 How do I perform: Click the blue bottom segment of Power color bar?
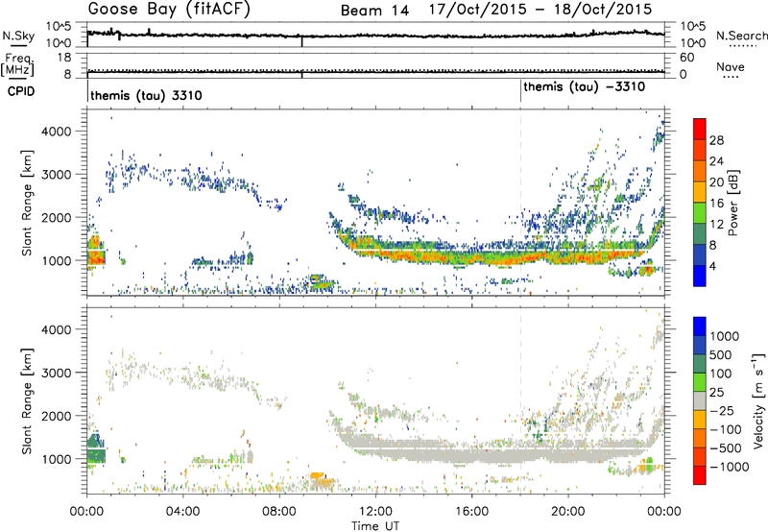click(700, 276)
